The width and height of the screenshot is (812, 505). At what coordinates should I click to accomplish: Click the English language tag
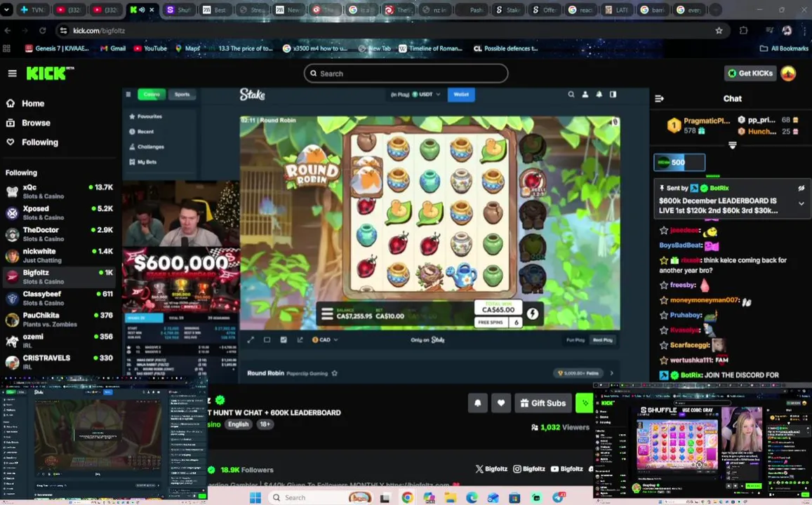pyautogui.click(x=238, y=424)
